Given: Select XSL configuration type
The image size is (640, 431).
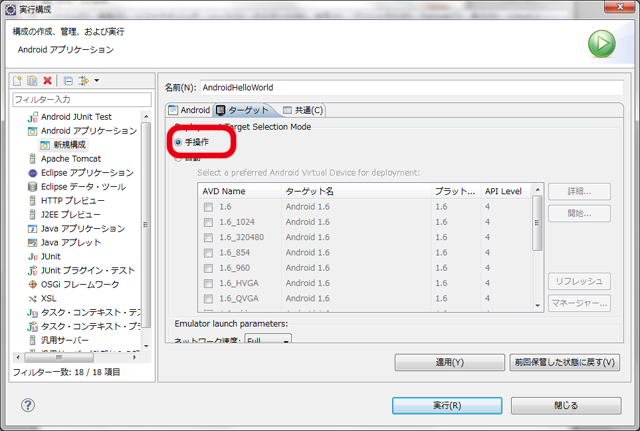Looking at the screenshot, I should pos(49,298).
